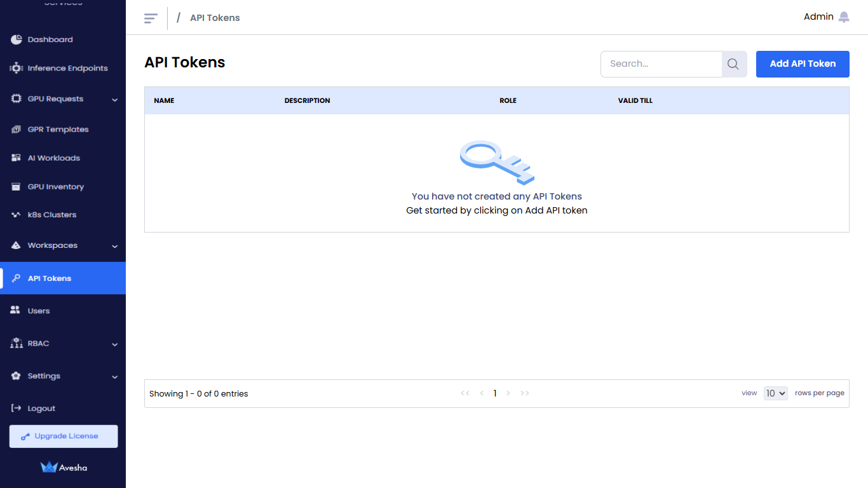Click the search magnifier icon
Viewport: 868px width, 488px height.
click(733, 64)
